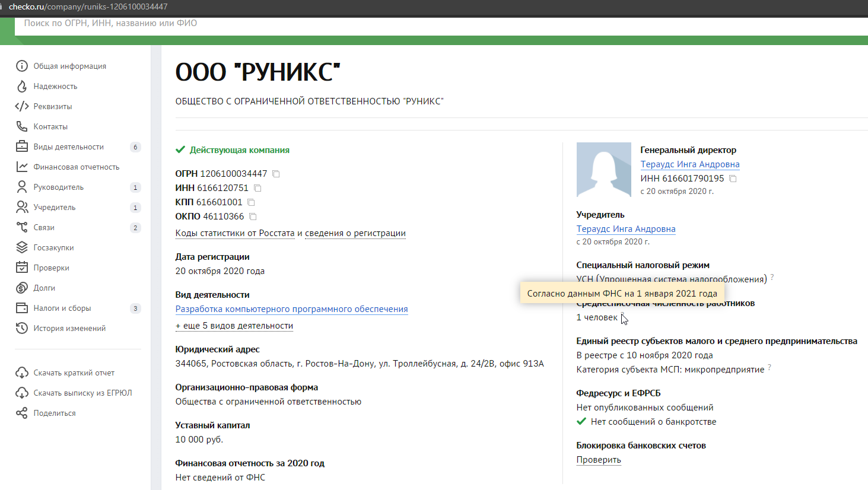Open founder Тераудс Инга Андровна link
Screen dimensions: 868x490
point(626,229)
